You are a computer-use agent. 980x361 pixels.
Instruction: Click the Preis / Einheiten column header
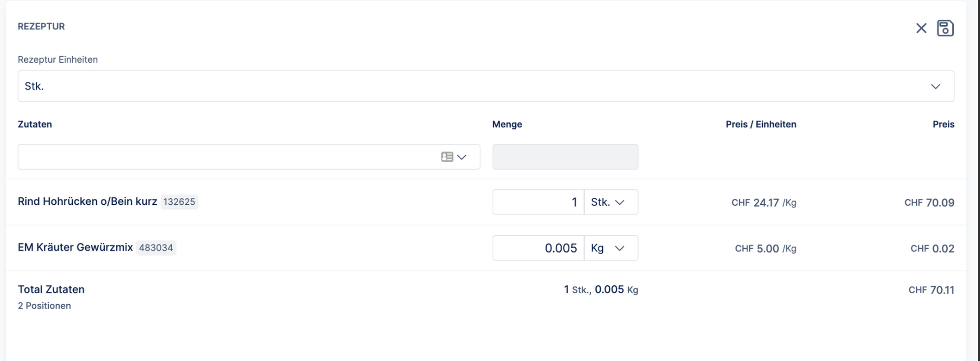(x=761, y=124)
